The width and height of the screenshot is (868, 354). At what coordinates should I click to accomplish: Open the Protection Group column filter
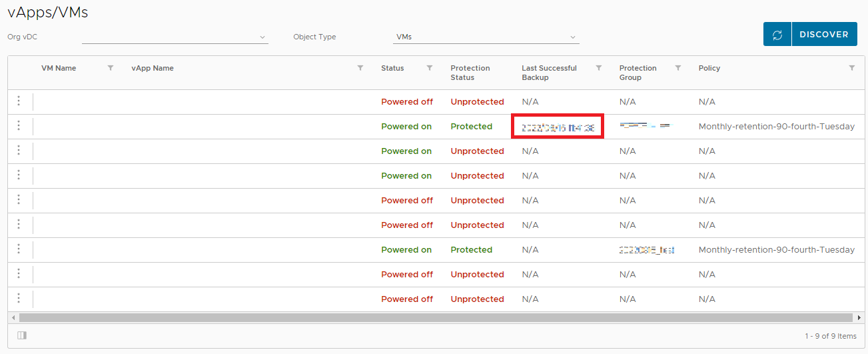point(678,68)
